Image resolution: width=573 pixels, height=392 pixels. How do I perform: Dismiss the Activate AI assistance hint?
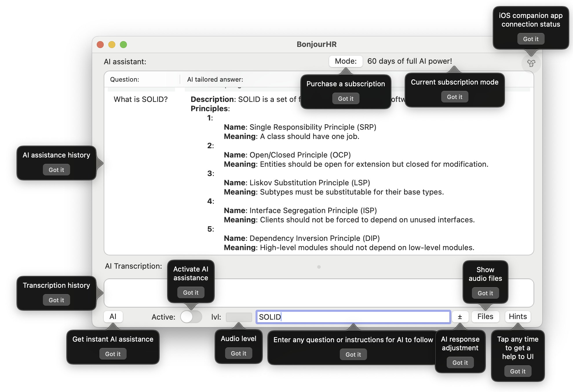[191, 292]
